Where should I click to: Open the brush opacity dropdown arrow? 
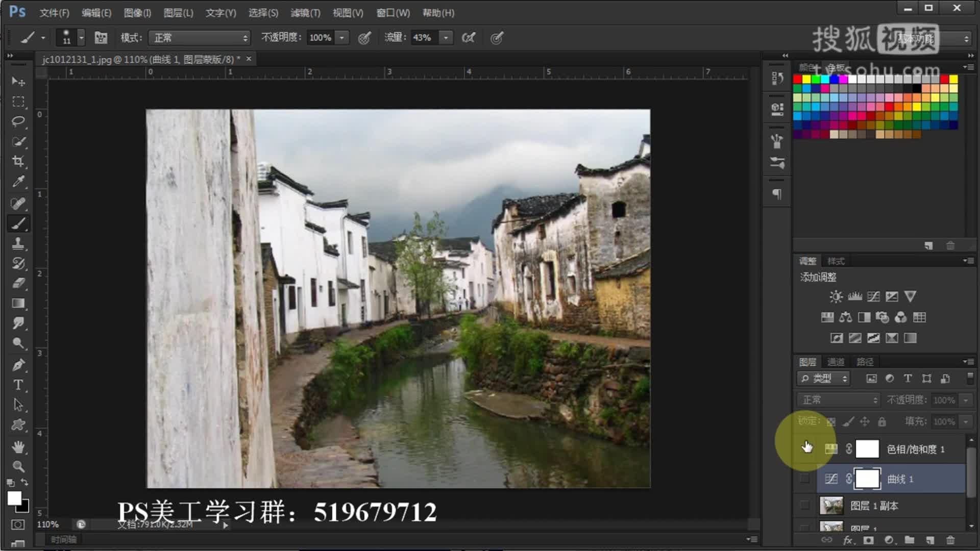[x=341, y=37]
